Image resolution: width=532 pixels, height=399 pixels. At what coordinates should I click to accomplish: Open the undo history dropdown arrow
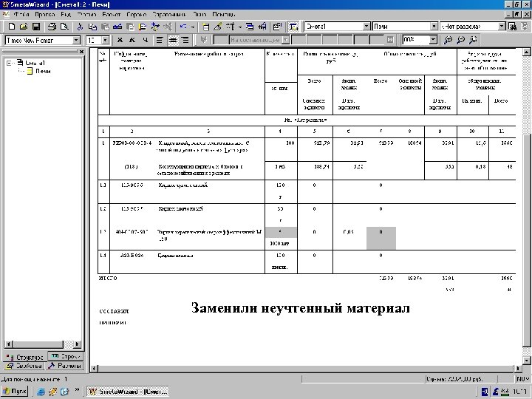click(193, 27)
